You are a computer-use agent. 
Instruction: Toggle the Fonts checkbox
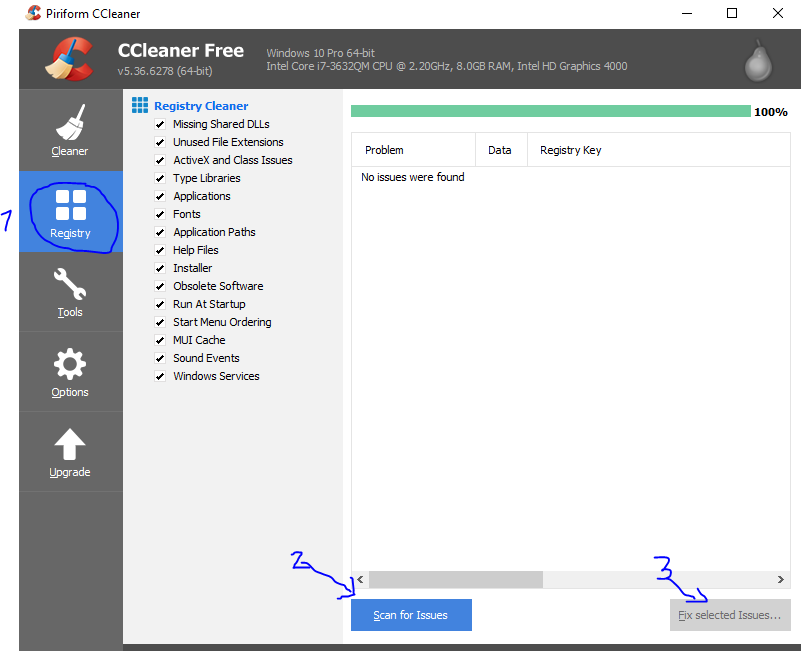(160, 214)
